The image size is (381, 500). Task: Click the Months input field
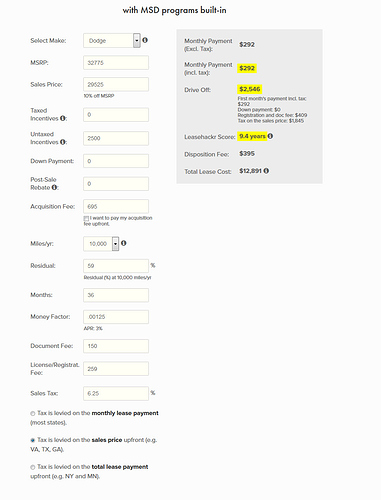(x=116, y=295)
